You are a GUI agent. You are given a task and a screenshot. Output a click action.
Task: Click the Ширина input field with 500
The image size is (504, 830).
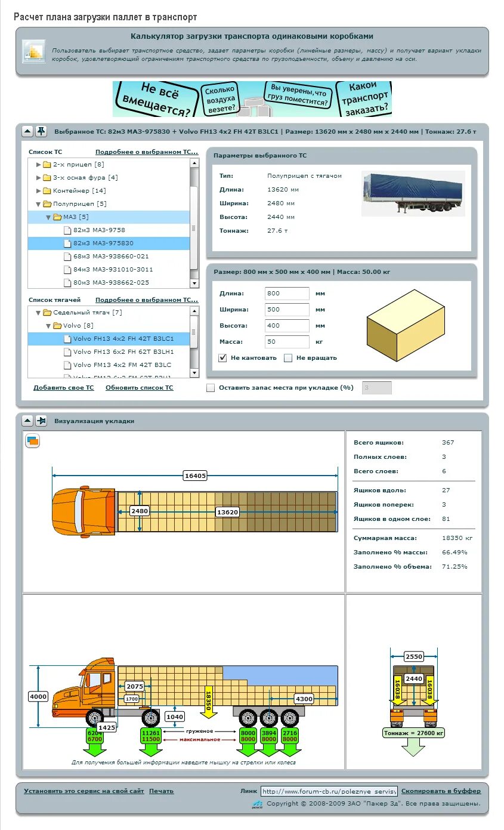click(287, 310)
